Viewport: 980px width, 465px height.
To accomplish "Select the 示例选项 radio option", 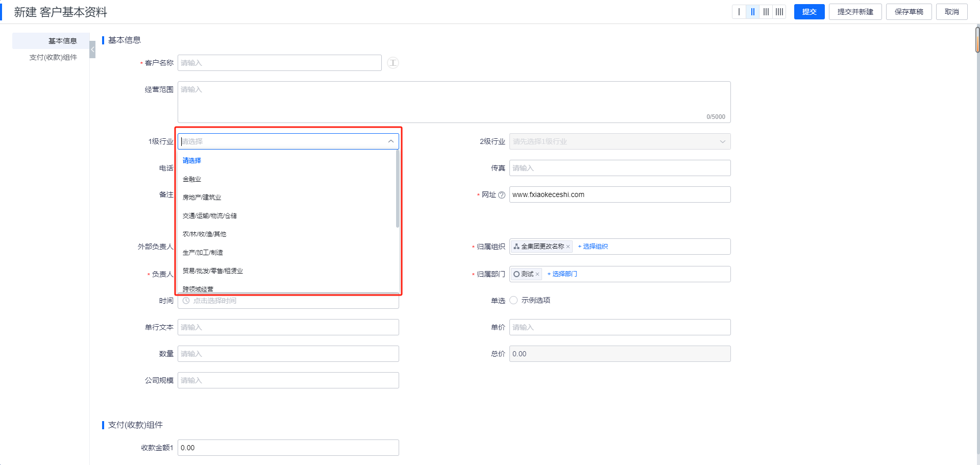I will [513, 300].
